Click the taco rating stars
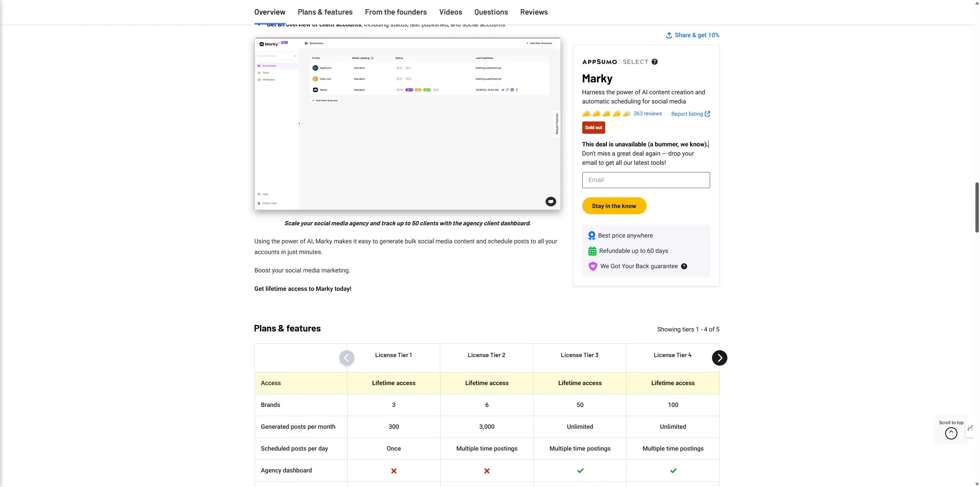980x487 pixels. (606, 114)
